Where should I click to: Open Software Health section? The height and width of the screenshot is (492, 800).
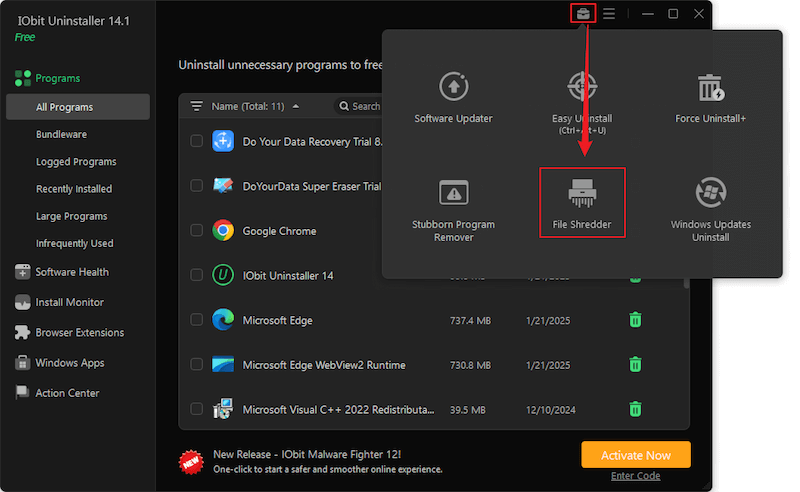(62, 272)
